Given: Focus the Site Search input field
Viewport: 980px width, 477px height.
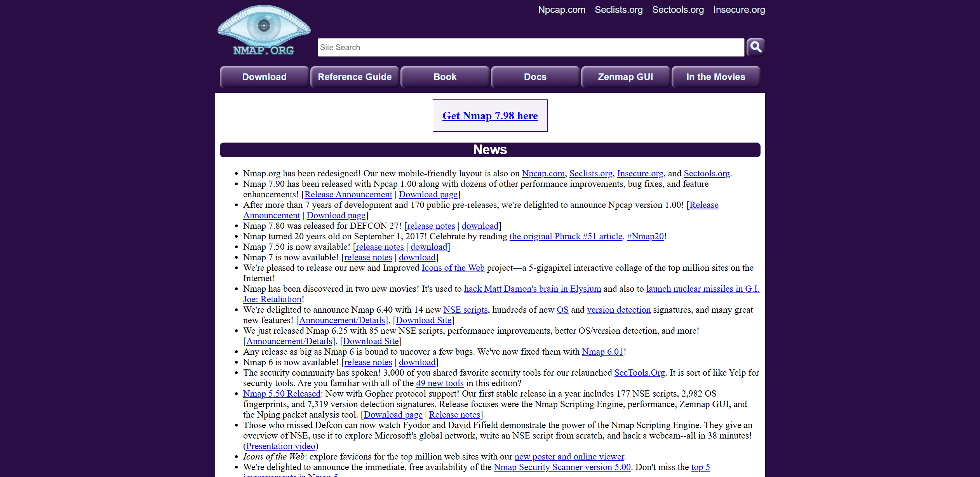Looking at the screenshot, I should [x=531, y=47].
